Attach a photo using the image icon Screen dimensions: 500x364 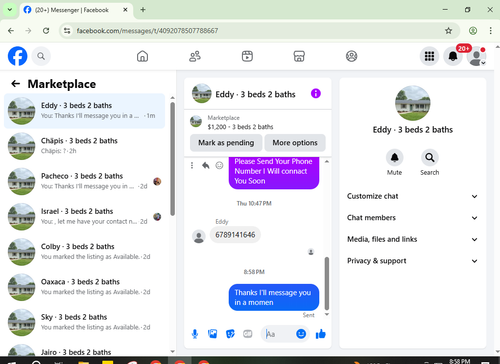tap(212, 334)
